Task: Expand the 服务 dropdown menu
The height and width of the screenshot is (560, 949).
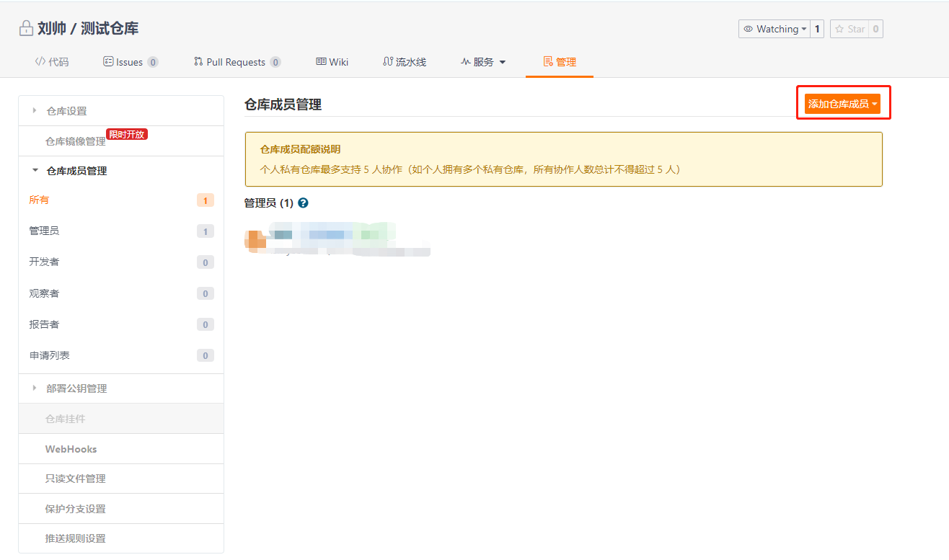Action: [483, 62]
